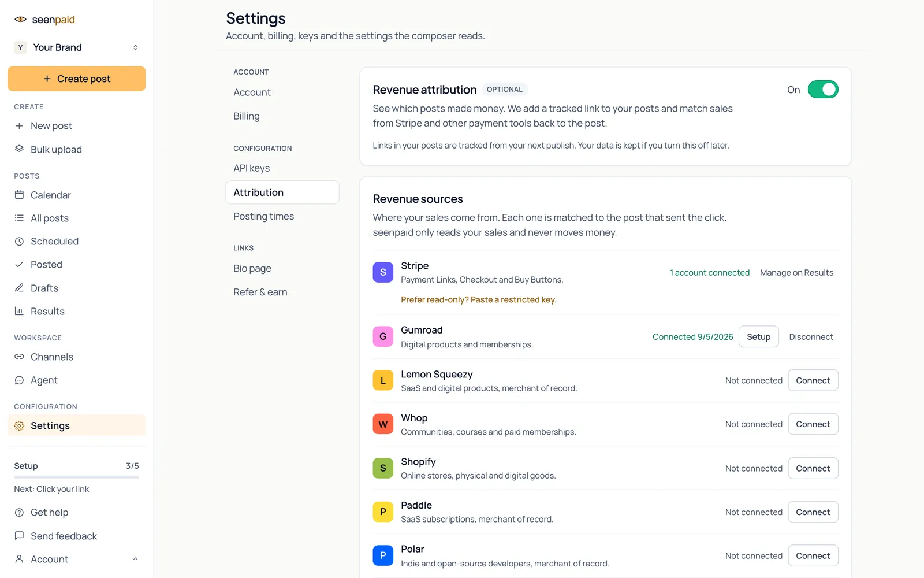Open Bio page settings tab
Image resolution: width=924 pixels, height=578 pixels.
252,268
